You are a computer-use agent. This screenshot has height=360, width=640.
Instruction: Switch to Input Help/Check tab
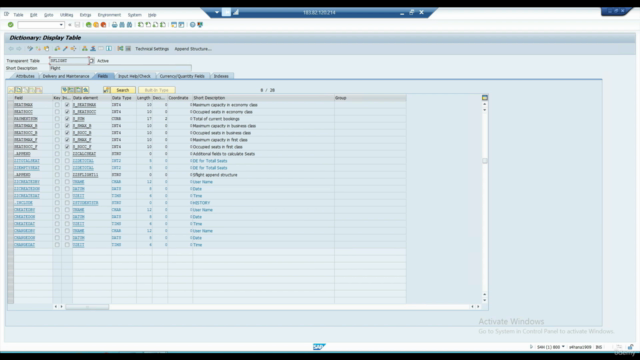tap(134, 76)
